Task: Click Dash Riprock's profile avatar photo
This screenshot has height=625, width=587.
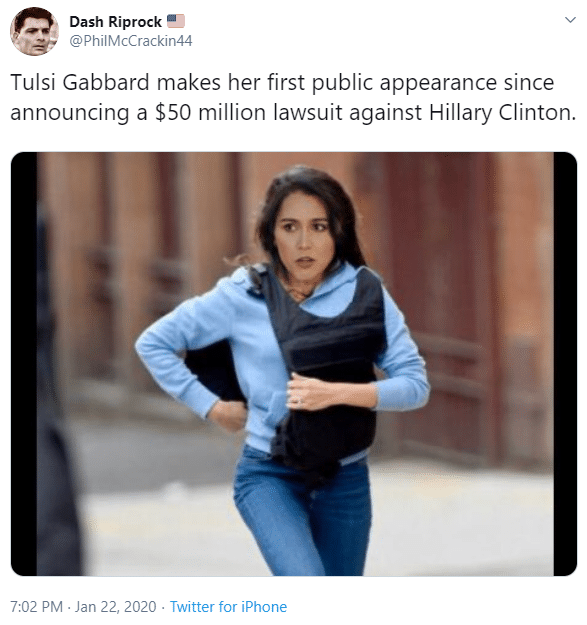Action: click(34, 31)
